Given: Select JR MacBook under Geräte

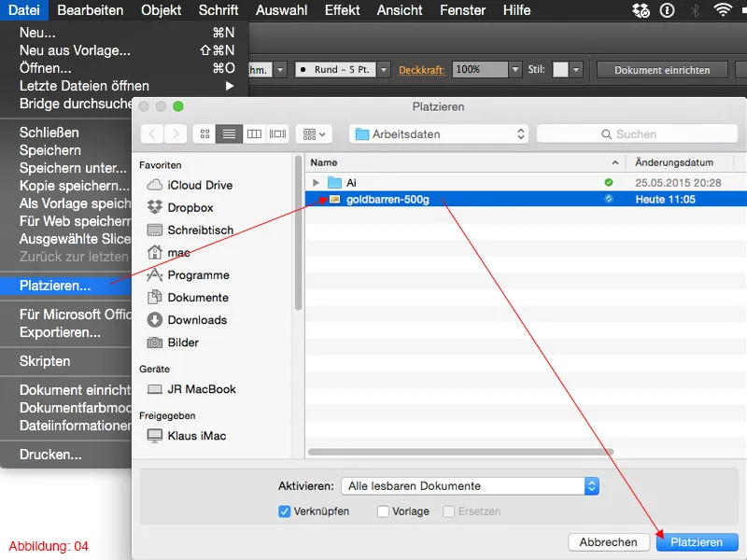Looking at the screenshot, I should click(x=191, y=389).
